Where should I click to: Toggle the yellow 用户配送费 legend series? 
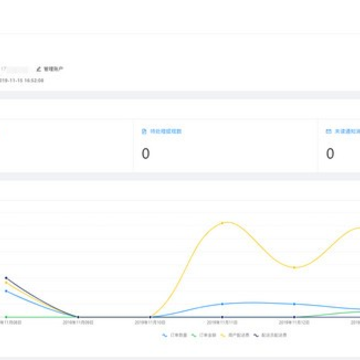(235, 335)
